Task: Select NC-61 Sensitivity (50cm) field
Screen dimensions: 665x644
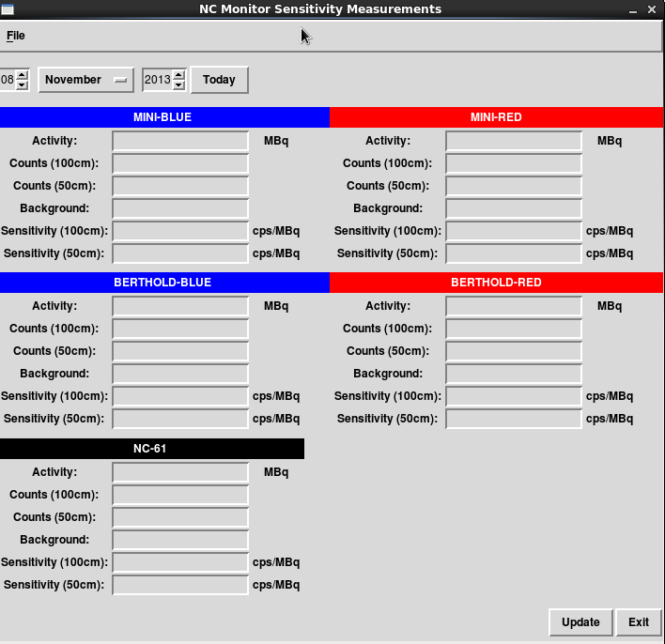Action: (180, 585)
